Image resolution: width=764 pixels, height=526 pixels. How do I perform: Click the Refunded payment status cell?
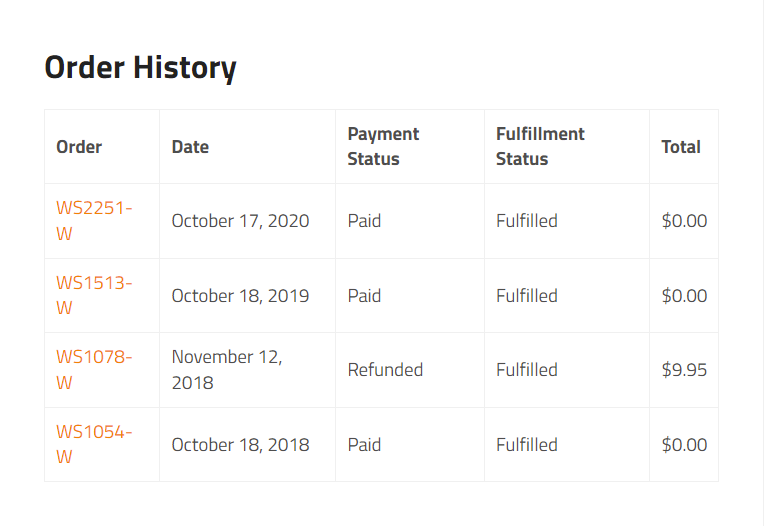385,370
